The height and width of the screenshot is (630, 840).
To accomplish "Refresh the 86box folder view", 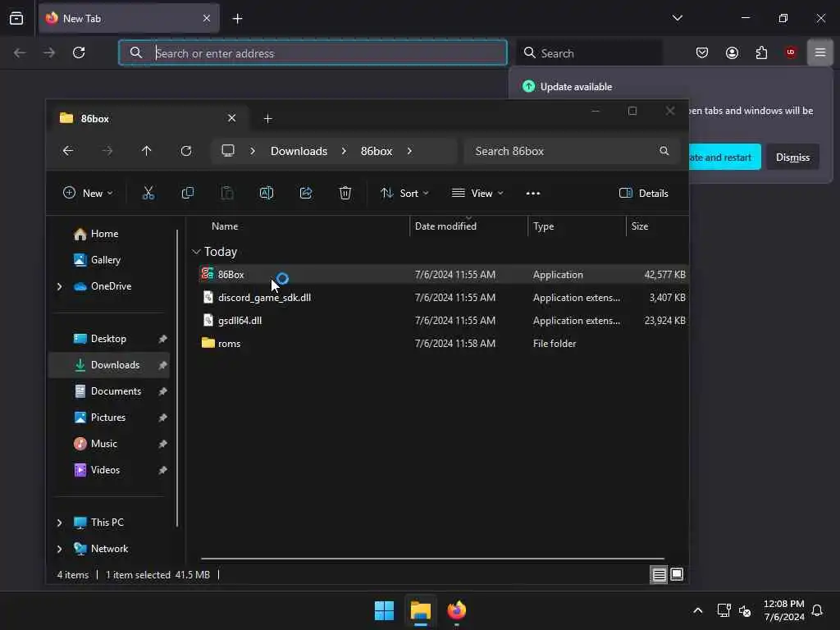I will 186,151.
